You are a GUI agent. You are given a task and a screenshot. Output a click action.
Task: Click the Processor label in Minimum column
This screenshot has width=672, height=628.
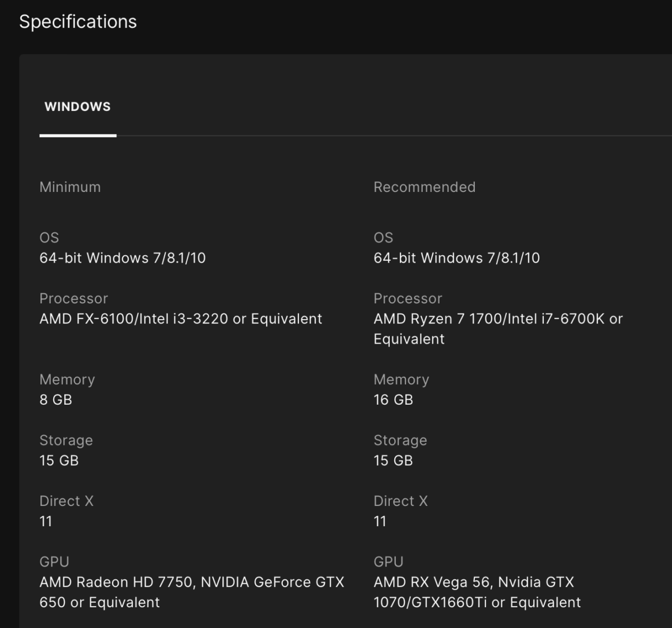(73, 298)
